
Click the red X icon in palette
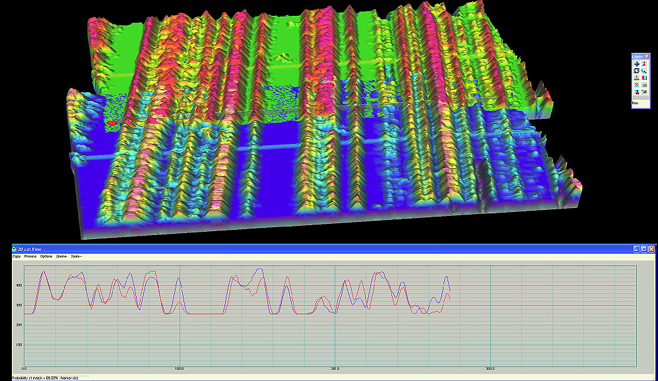(637, 84)
